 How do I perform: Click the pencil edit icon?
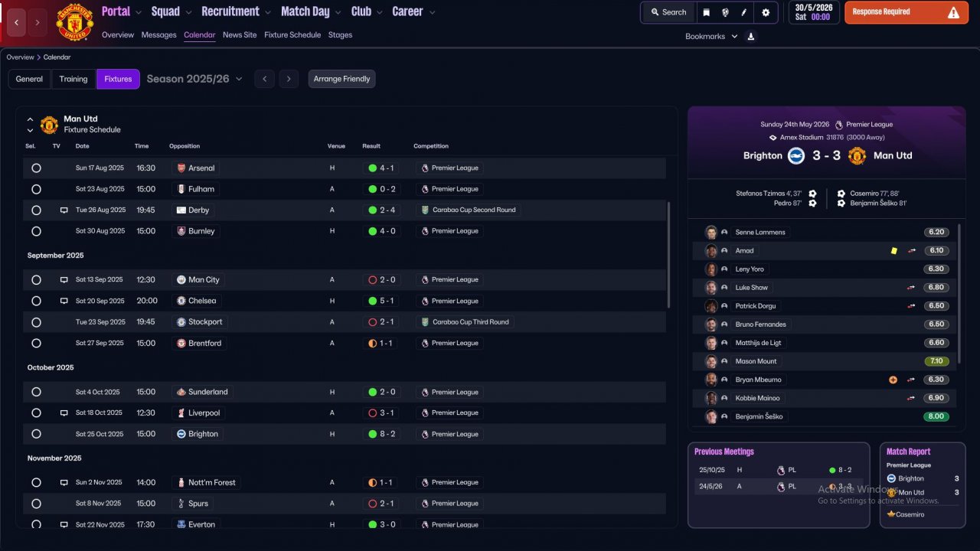pyautogui.click(x=743, y=12)
